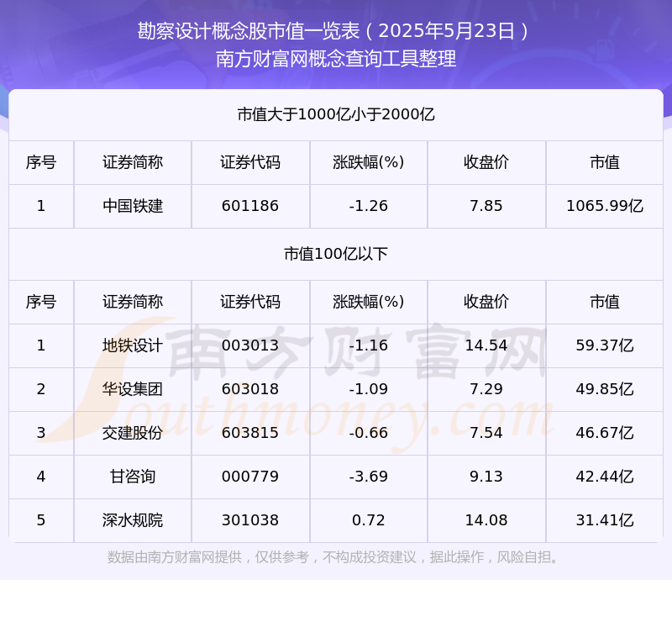Click 市值 header in the second table

[x=605, y=302]
